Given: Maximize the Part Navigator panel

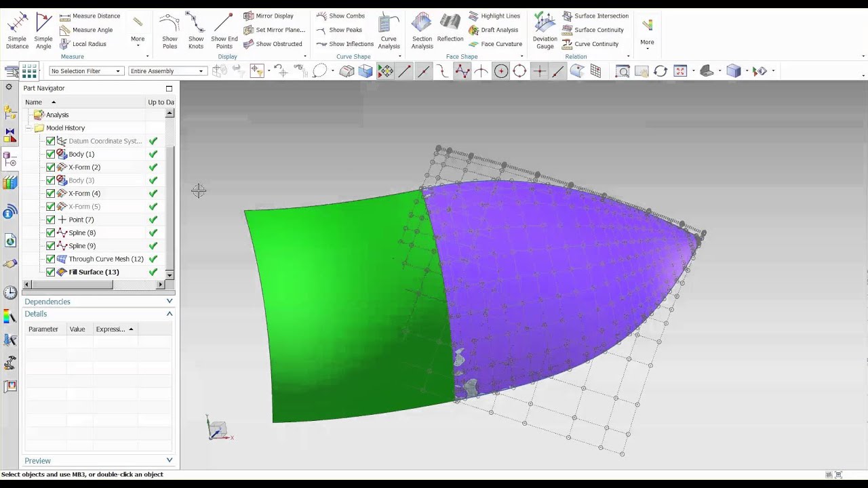Looking at the screenshot, I should 169,88.
